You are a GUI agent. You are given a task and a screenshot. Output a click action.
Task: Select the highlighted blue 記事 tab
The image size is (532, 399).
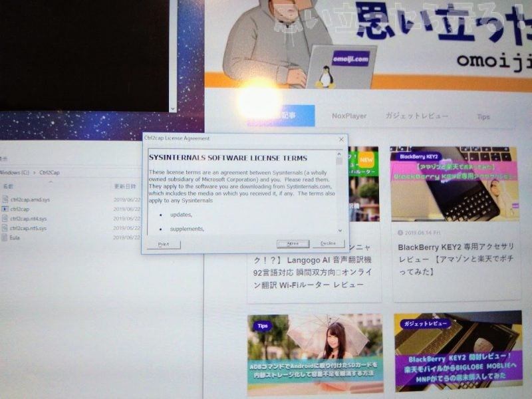[280, 115]
